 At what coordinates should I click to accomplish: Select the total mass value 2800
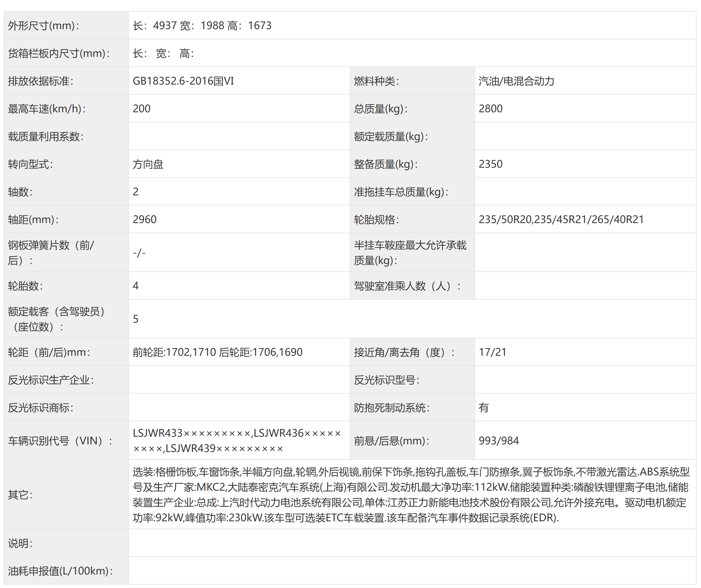491,109
